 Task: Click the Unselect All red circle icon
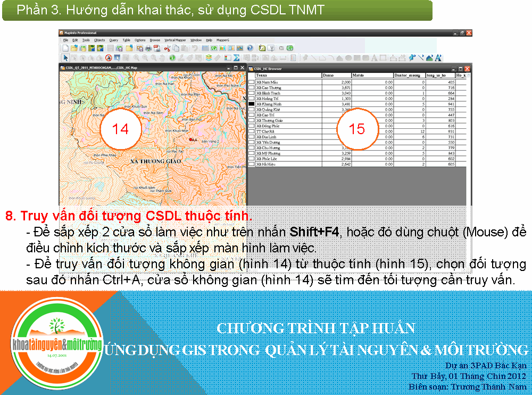(x=109, y=57)
